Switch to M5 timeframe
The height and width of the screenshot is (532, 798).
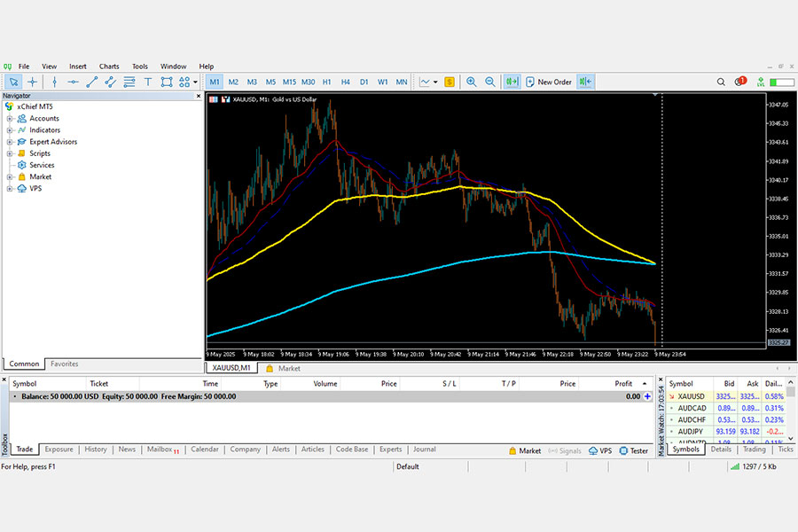[270, 82]
